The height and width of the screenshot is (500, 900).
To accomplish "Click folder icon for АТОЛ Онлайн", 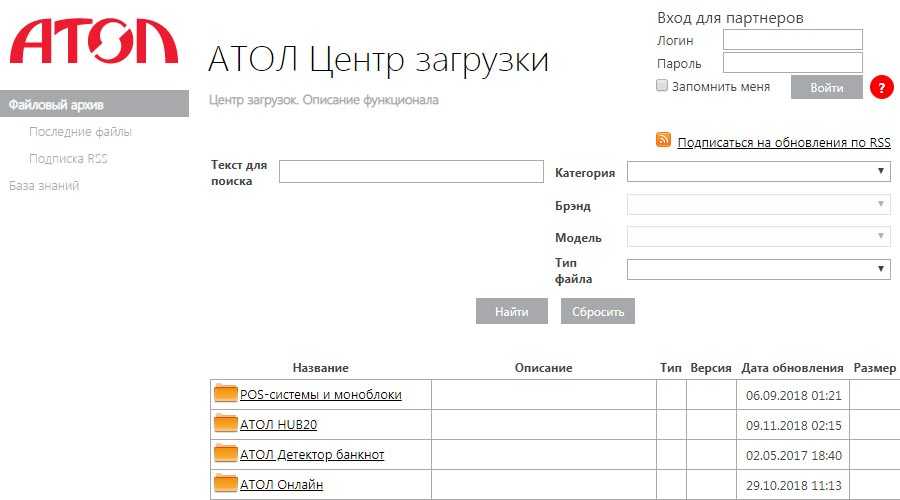I will click(x=225, y=483).
